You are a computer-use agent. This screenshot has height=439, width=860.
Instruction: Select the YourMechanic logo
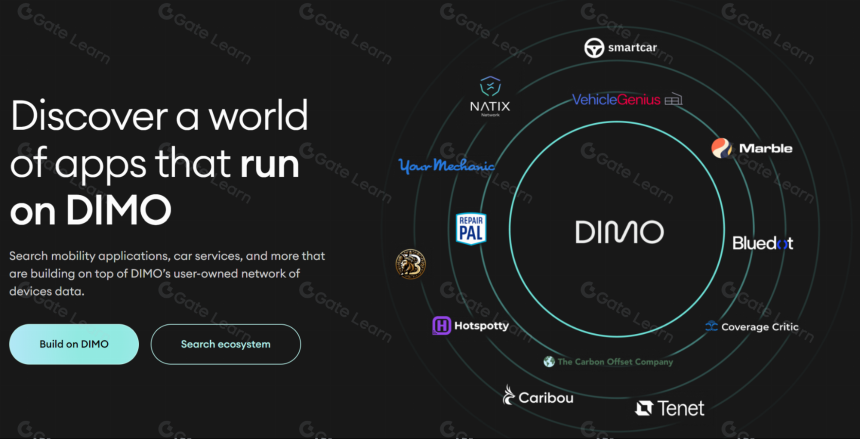446,165
